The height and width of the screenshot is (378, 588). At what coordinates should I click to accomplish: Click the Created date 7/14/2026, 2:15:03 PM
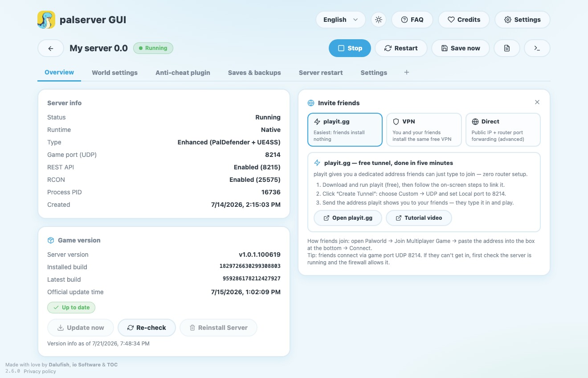(246, 205)
